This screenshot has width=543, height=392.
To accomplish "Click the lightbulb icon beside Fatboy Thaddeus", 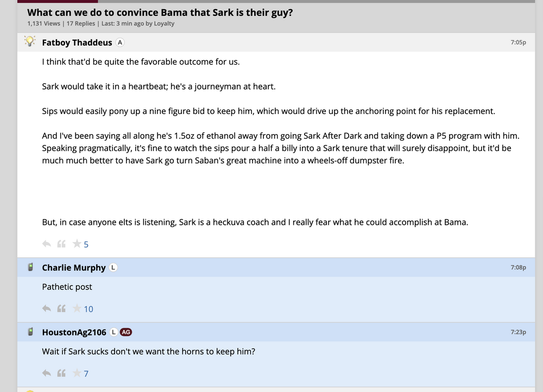I will tap(30, 42).
